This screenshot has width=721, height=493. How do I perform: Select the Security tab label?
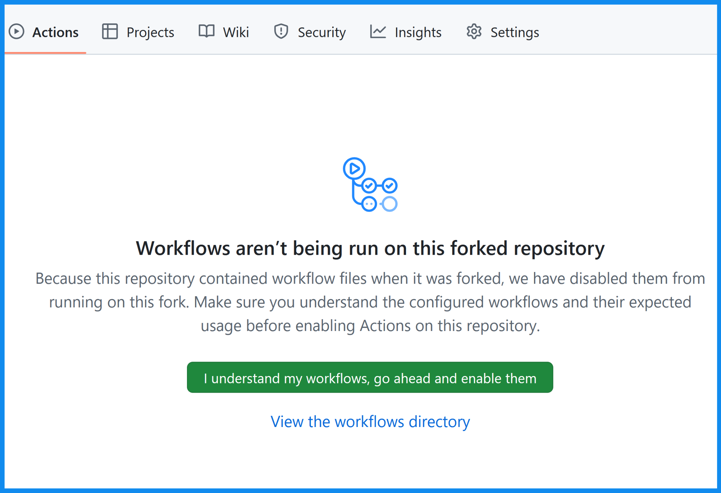pos(321,32)
